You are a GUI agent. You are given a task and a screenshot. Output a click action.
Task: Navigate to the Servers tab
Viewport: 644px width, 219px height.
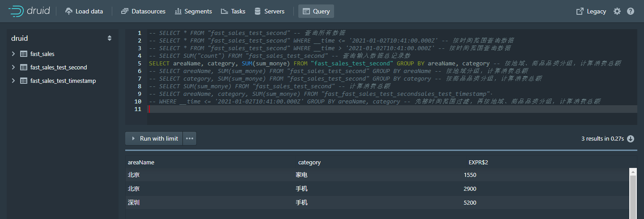tap(269, 11)
